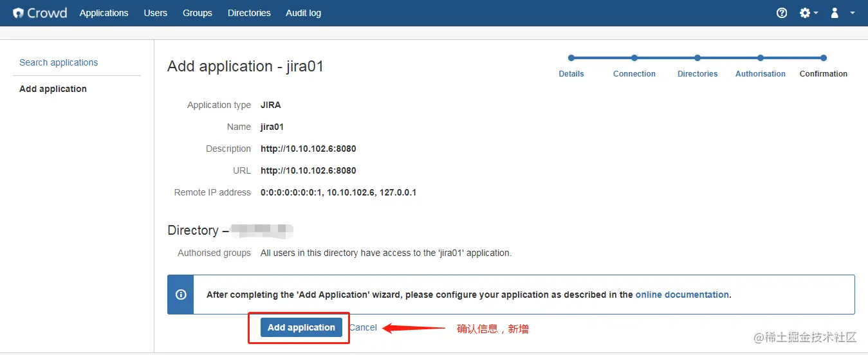Click the Remote IP address label
This screenshot has height=355, width=868.
tap(212, 192)
